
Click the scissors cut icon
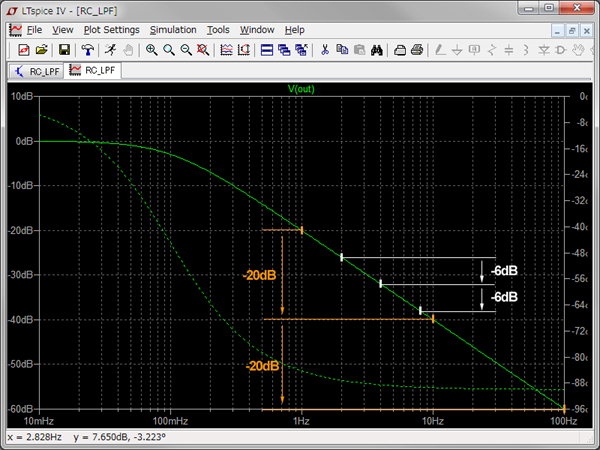[324, 50]
